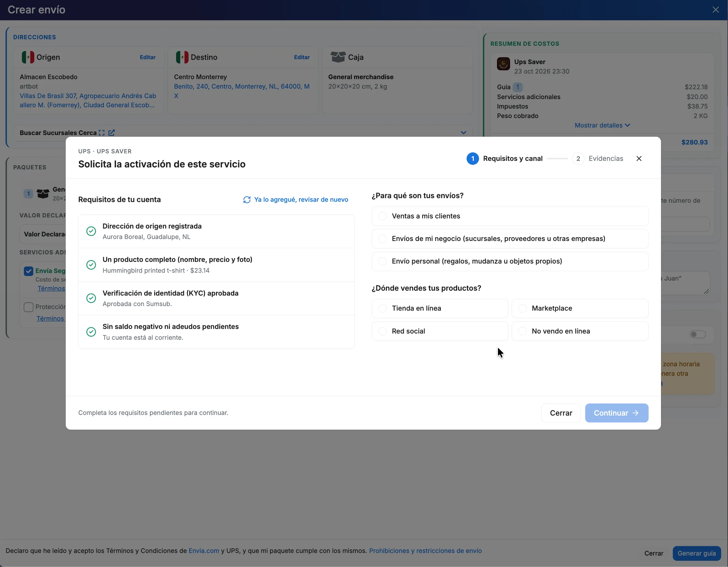728x567 pixels.
Task: Click the Cerrar button in the bottom bar
Action: coord(653,554)
